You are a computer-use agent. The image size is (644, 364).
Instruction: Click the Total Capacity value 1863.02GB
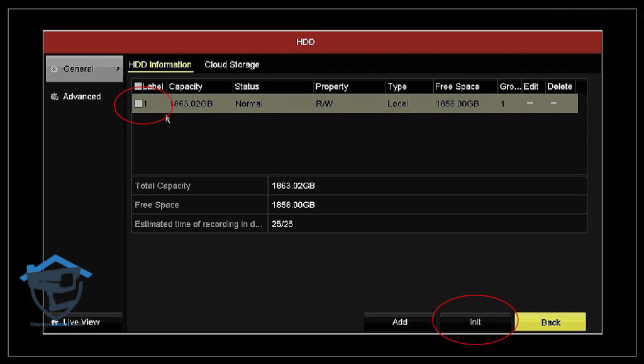pos(293,186)
